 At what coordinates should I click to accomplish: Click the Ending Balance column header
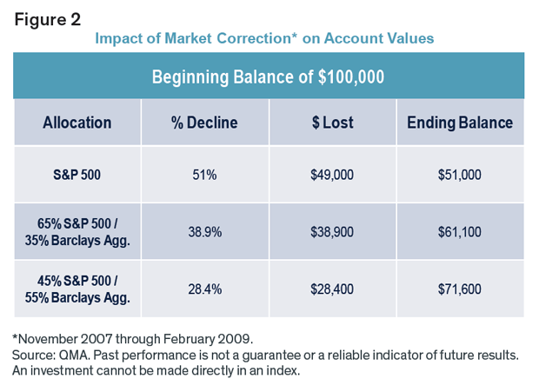tap(460, 123)
